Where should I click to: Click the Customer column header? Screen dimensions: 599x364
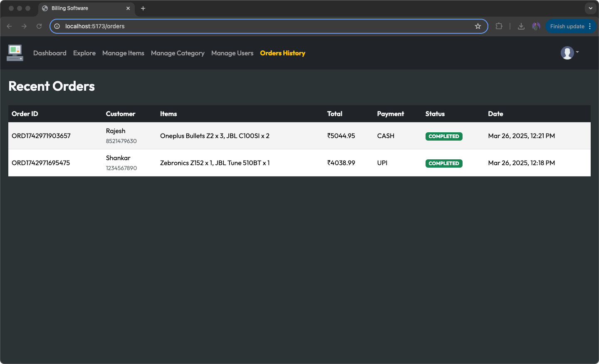click(121, 114)
